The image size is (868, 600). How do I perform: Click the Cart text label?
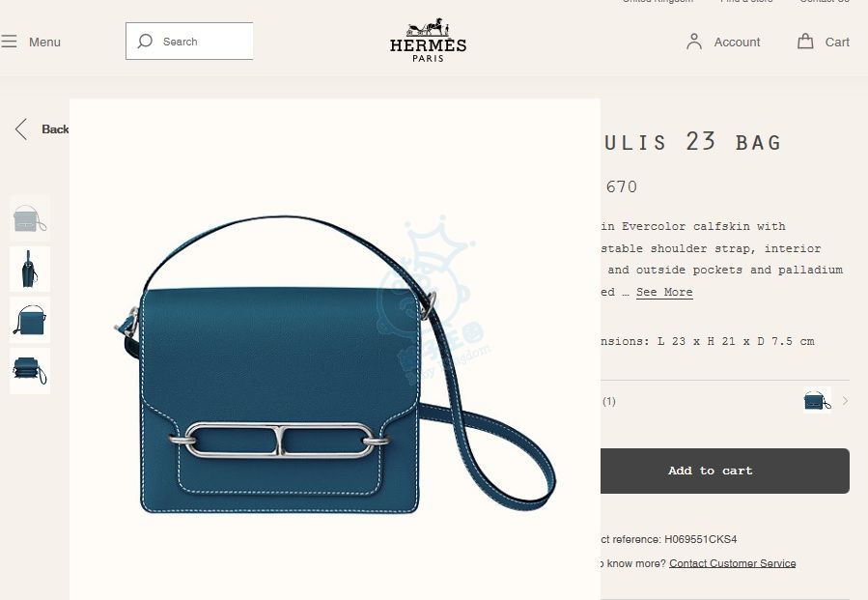point(837,43)
